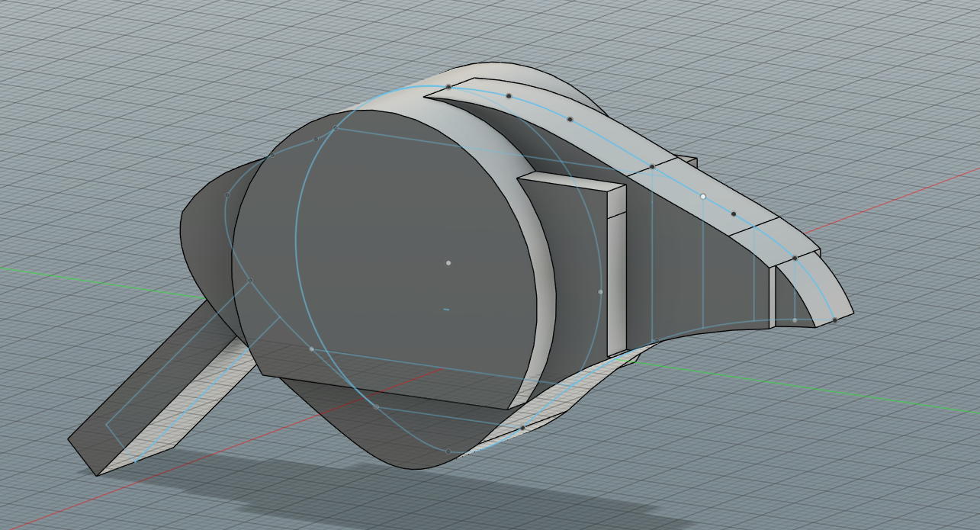Select the rectangular block's top face beside the disc
980x530 pixels.
click(572, 181)
